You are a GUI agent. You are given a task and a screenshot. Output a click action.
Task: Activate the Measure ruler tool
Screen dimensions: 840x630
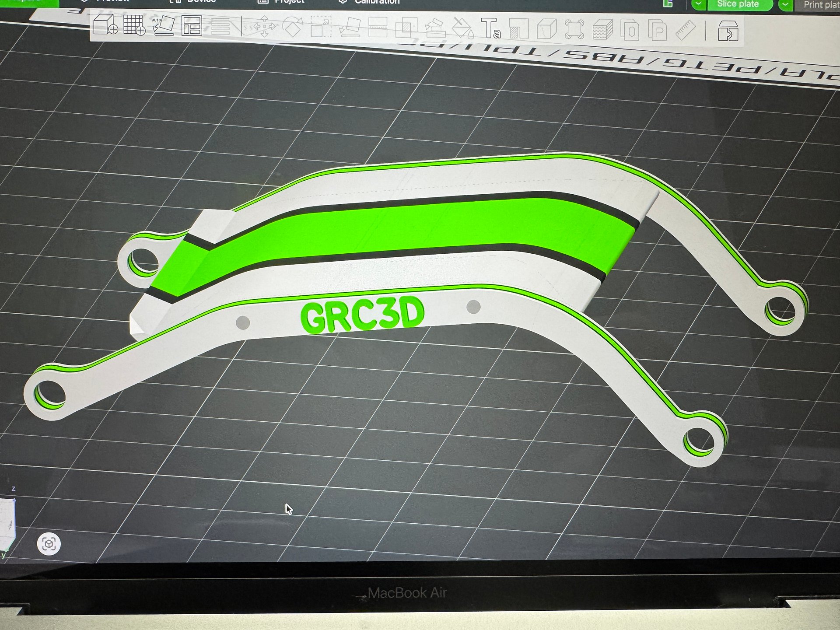pyautogui.click(x=685, y=31)
